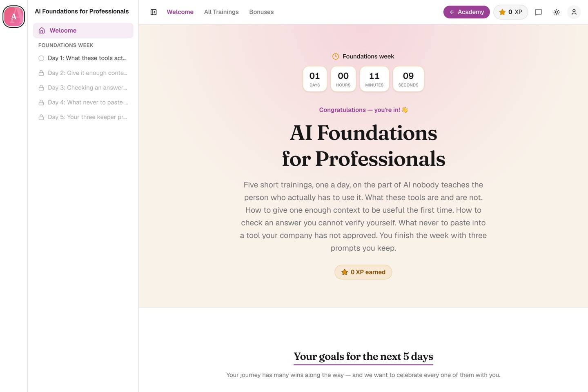Open the user profile icon
Viewport: 588px width, 392px height.
tap(574, 12)
